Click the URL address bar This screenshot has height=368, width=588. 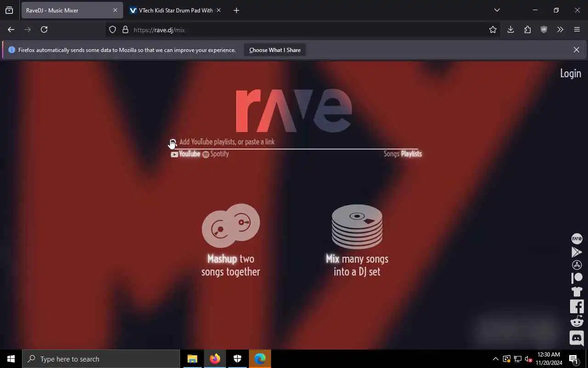(303, 29)
